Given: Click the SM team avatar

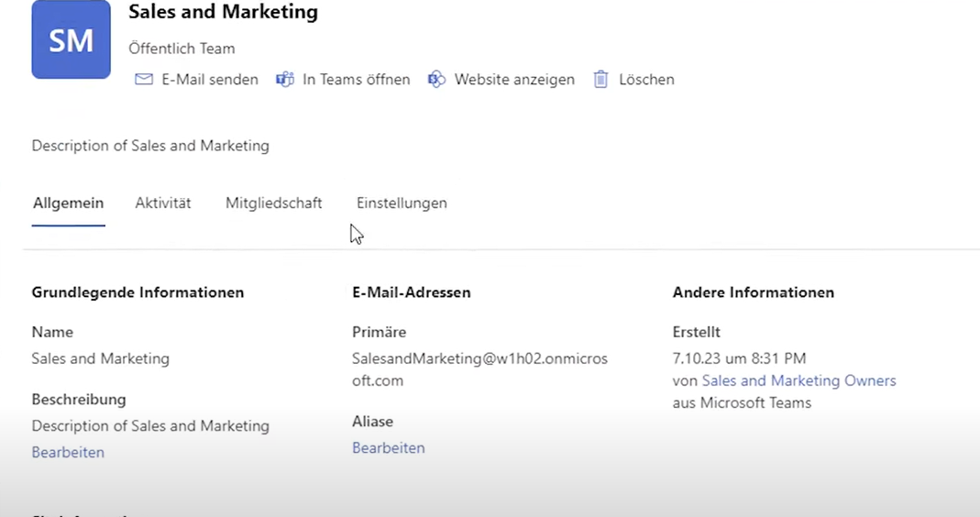Looking at the screenshot, I should [x=72, y=39].
